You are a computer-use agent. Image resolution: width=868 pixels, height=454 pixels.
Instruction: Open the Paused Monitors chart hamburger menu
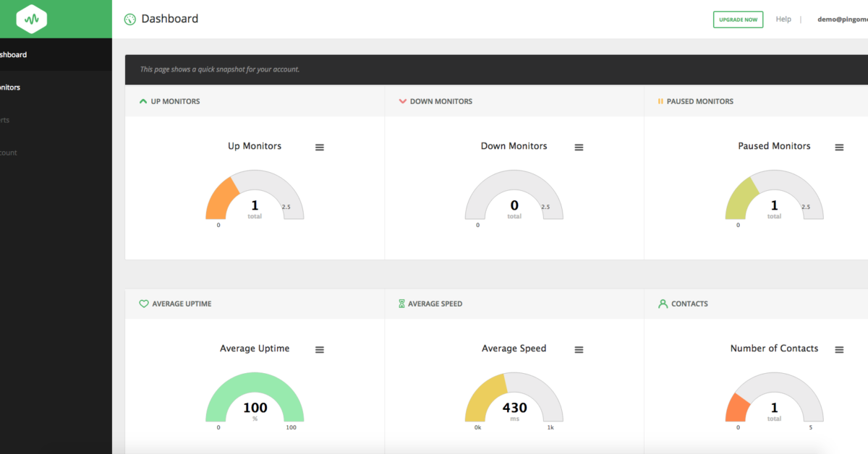839,147
